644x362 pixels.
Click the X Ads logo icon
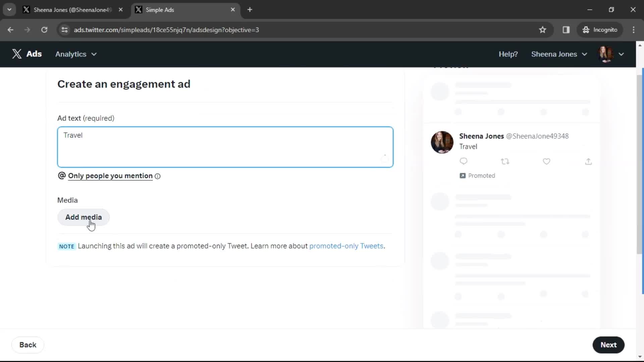(x=17, y=54)
